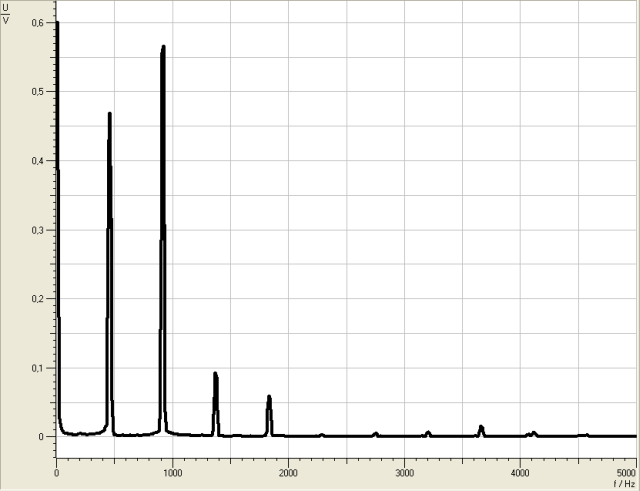This screenshot has width=640, height=491.
Task: Click the 2000 x-axis tick label
Action: click(x=288, y=471)
